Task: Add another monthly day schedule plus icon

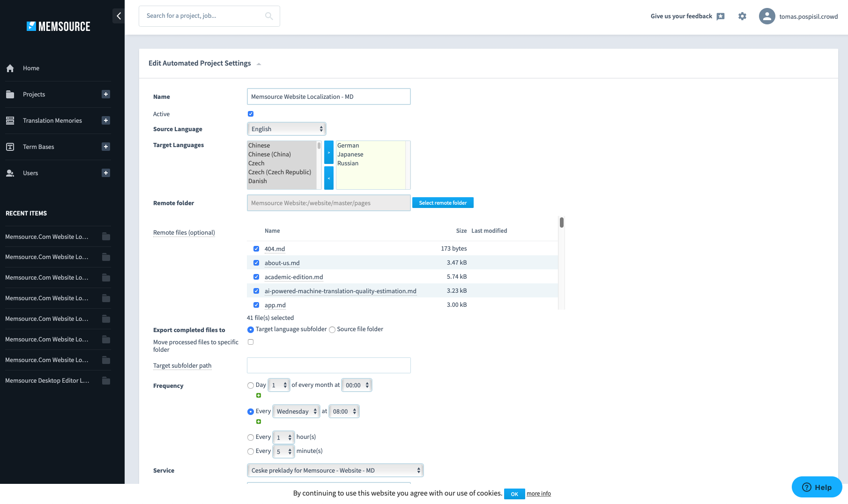Action: (259, 395)
